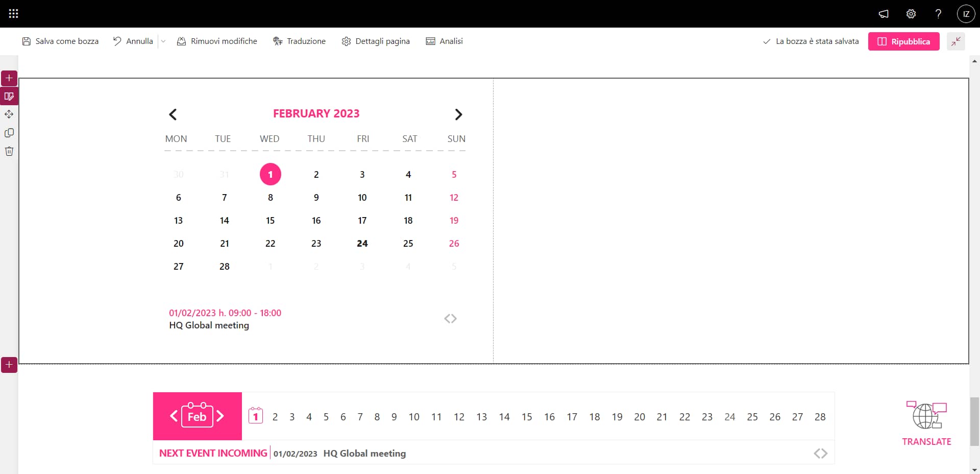The width and height of the screenshot is (980, 474).
Task: Advance the Feb strip to next month
Action: coord(220,416)
